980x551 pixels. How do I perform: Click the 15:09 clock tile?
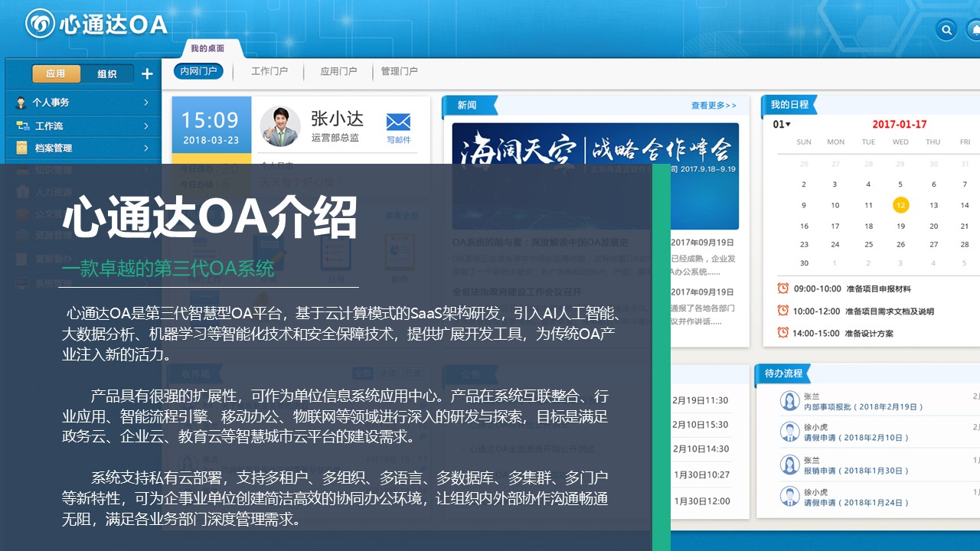[x=211, y=125]
